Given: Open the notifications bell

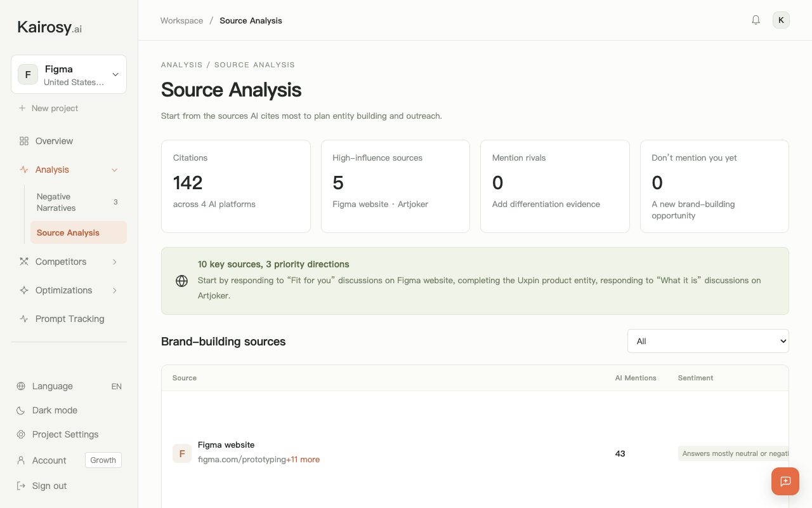Looking at the screenshot, I should pos(756,20).
